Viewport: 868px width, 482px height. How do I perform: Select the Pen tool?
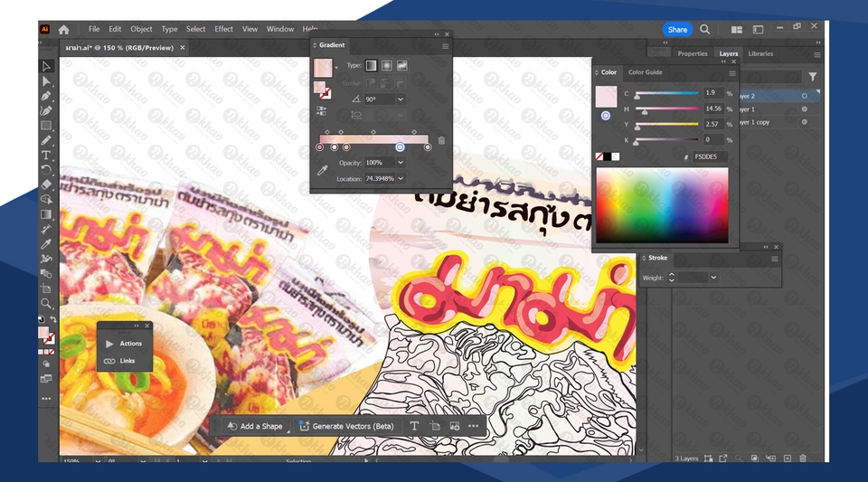pos(46,96)
